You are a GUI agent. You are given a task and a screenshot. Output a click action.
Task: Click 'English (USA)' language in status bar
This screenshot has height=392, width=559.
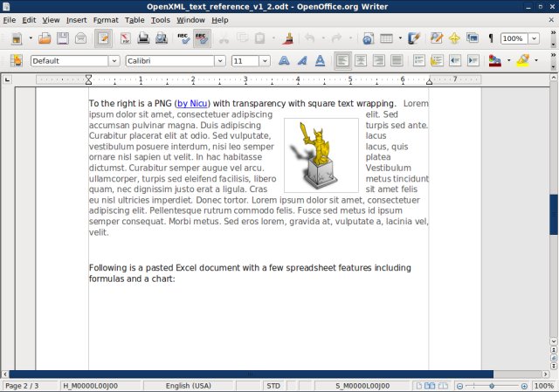coord(189,386)
